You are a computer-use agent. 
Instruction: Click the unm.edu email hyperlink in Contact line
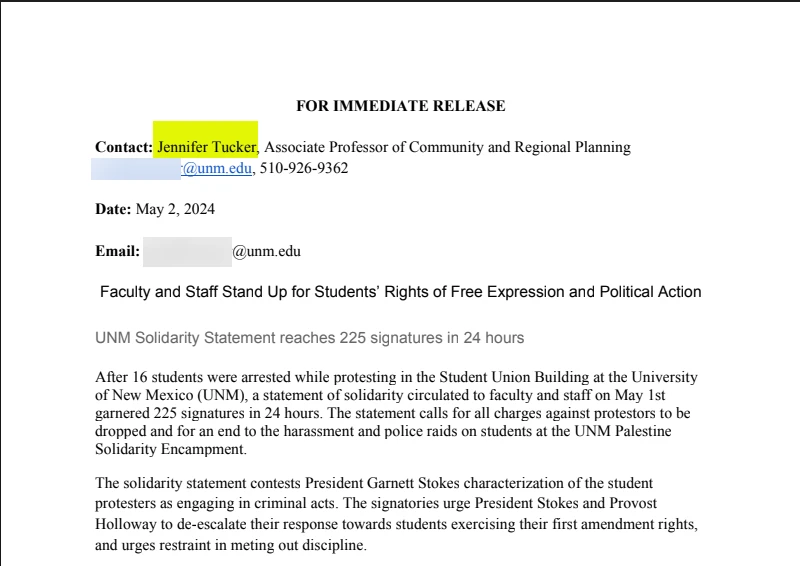pos(217,168)
